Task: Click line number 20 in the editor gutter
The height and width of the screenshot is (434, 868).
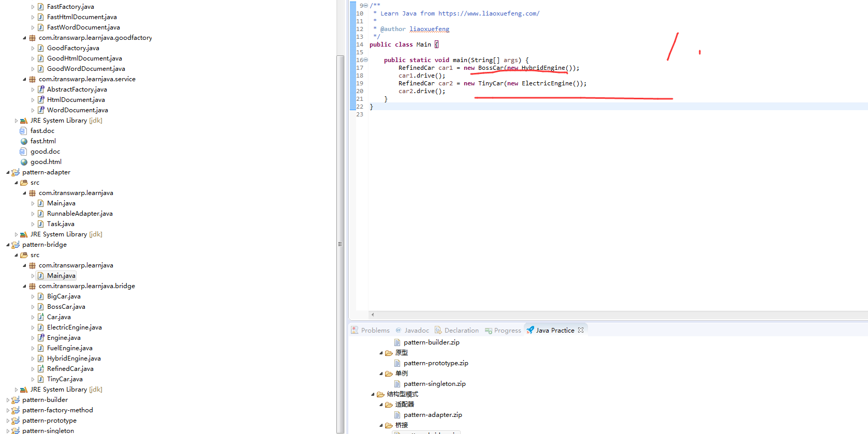Action: 360,91
